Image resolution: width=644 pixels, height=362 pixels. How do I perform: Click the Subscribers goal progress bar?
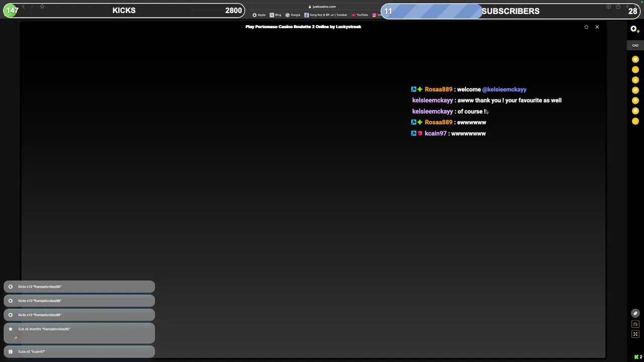point(510,11)
